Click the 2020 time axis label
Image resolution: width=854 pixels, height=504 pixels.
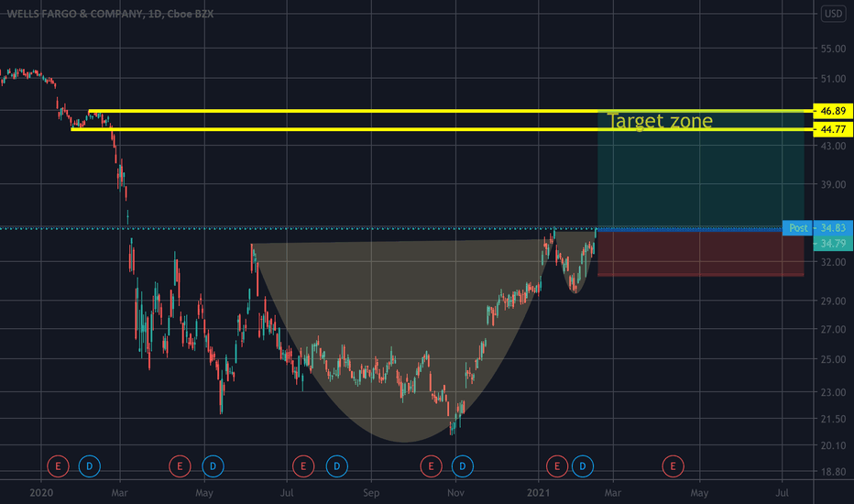click(41, 493)
